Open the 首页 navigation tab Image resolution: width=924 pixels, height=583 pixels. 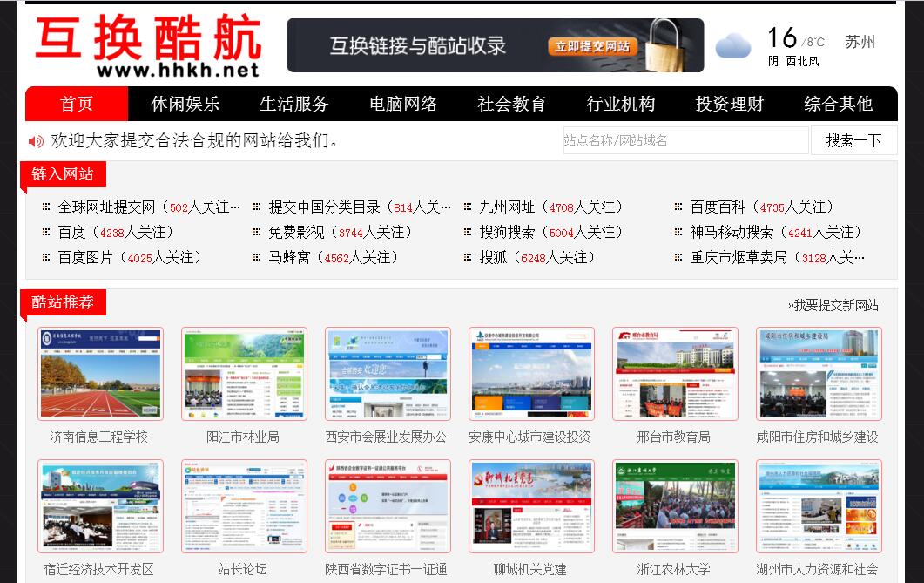pos(77,104)
